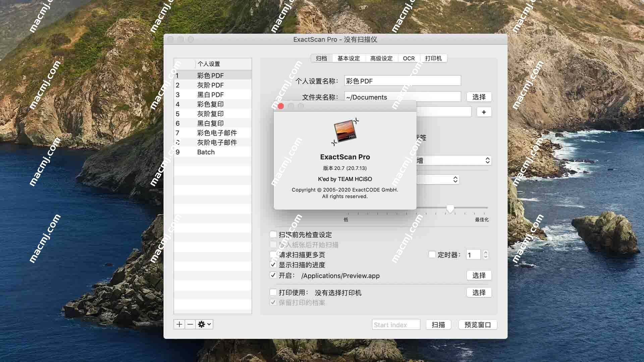Click the 版本 20.7 (20.7.13) text
This screenshot has width=644, height=362.
(x=345, y=168)
